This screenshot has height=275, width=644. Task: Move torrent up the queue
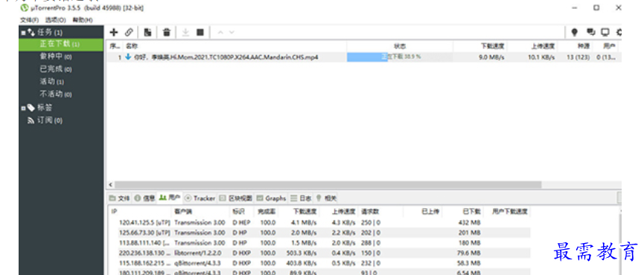click(220, 32)
